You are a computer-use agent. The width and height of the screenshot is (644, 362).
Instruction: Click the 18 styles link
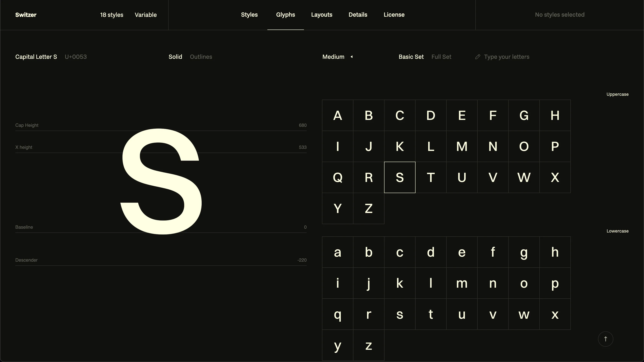click(112, 15)
